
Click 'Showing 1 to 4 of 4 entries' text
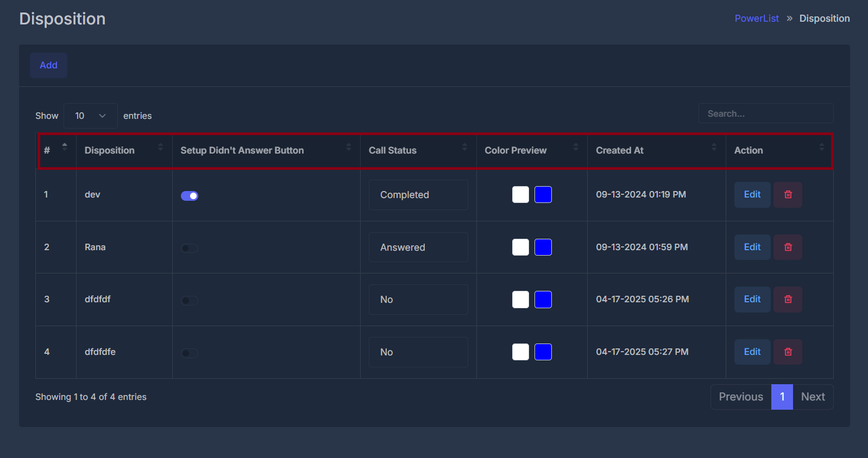pos(91,397)
